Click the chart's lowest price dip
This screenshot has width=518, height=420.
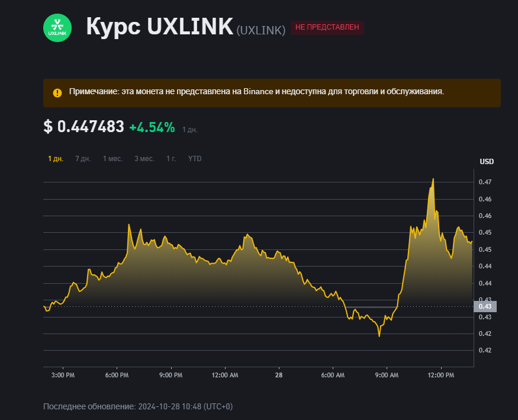[x=379, y=336]
